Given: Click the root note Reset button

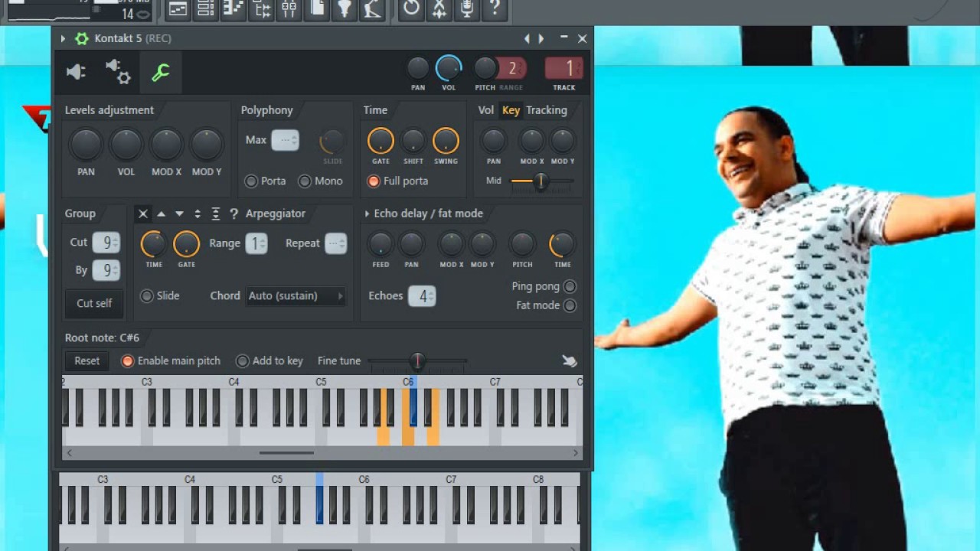Looking at the screenshot, I should point(87,360).
